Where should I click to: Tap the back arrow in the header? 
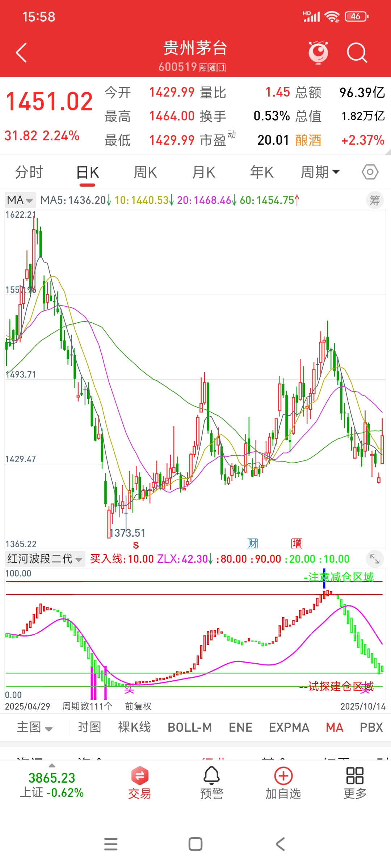pos(21,53)
